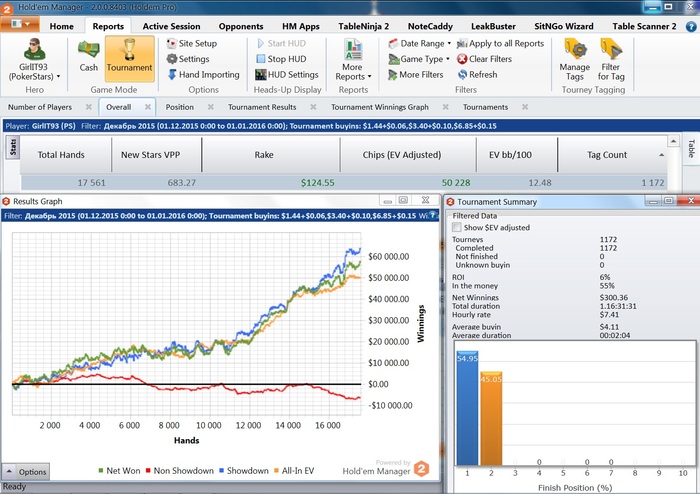The image size is (700, 494).
Task: Sort by EV bb/100 column
Action: pyautogui.click(x=517, y=155)
